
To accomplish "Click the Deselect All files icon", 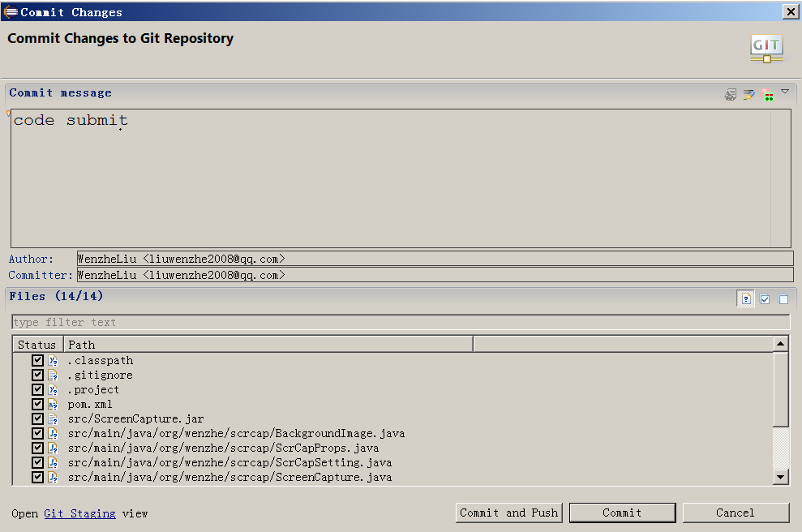I will [x=783, y=299].
